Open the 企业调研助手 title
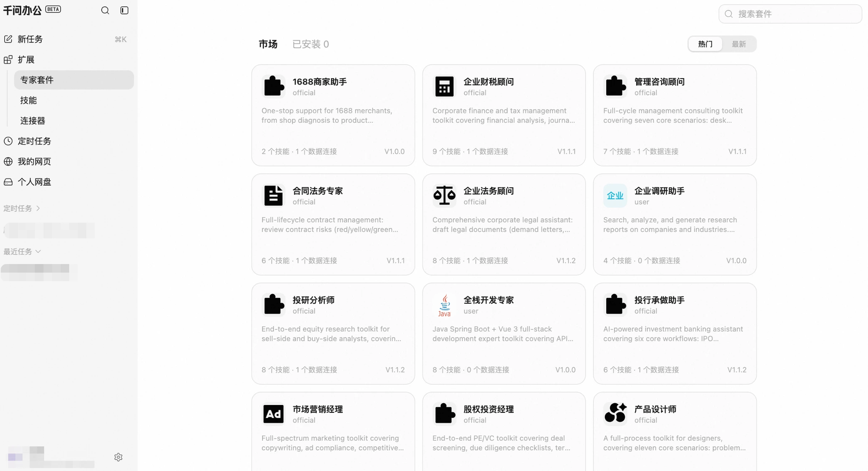868x471 pixels. (x=659, y=191)
